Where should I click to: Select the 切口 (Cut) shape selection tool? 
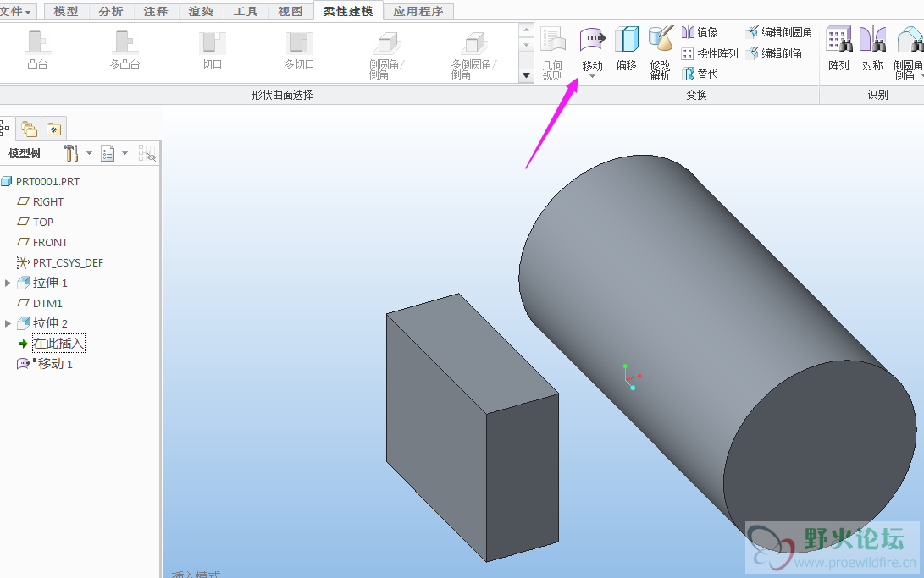click(212, 50)
